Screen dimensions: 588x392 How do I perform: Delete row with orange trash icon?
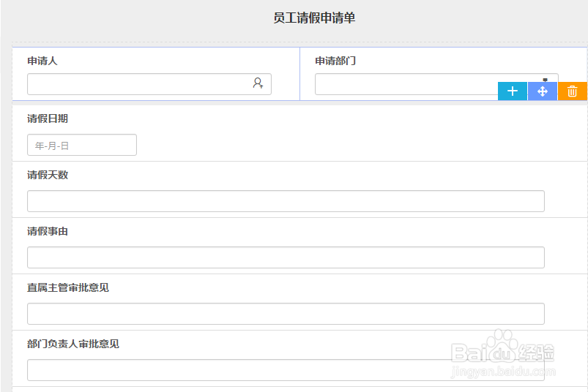click(x=572, y=91)
